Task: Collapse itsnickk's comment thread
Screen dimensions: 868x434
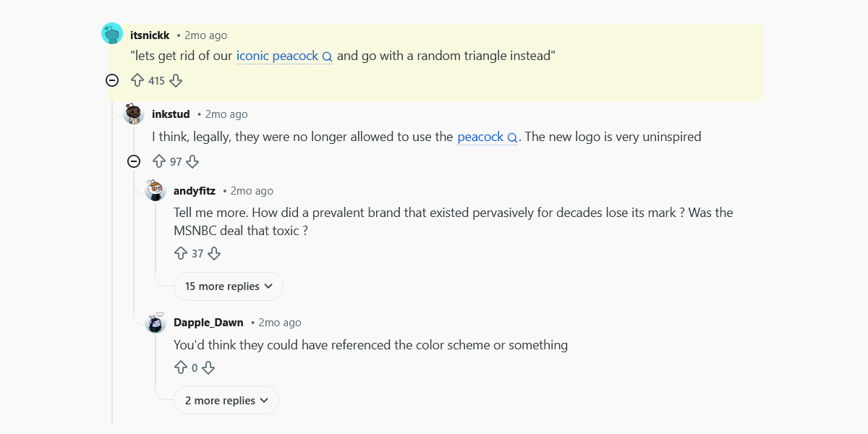Action: (x=112, y=80)
